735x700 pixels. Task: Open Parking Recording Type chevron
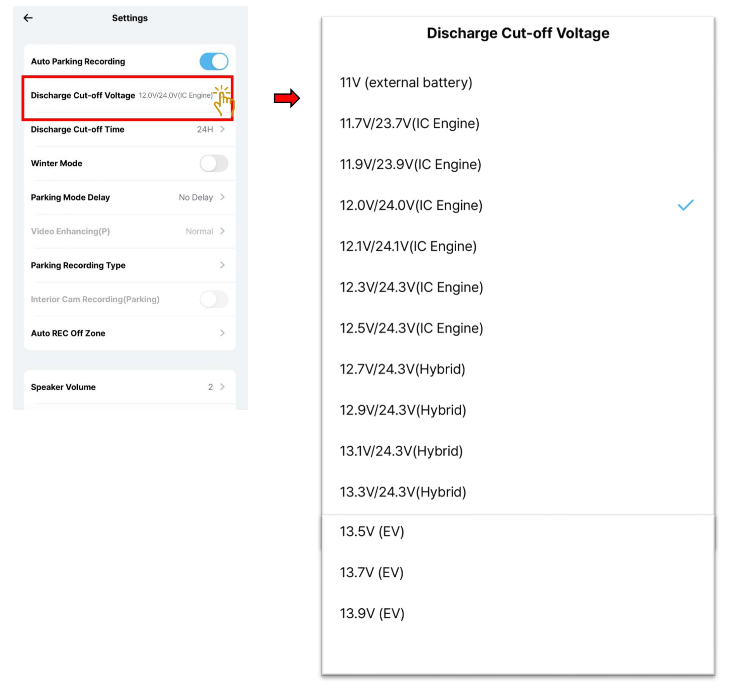pyautogui.click(x=222, y=265)
